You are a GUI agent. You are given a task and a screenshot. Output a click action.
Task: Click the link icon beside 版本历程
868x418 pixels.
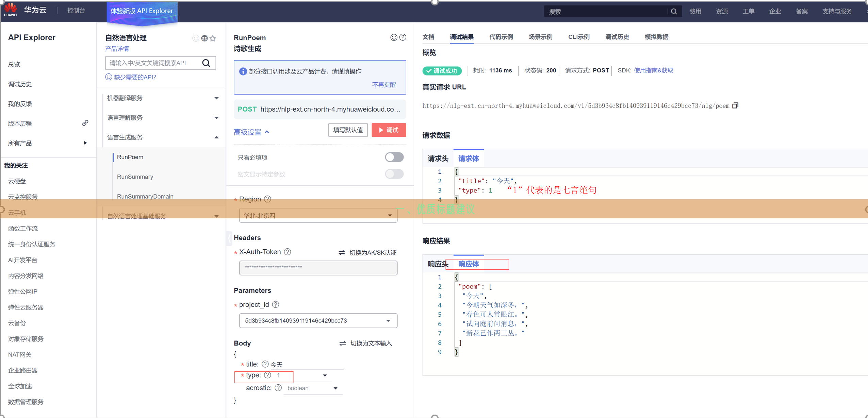(85, 123)
